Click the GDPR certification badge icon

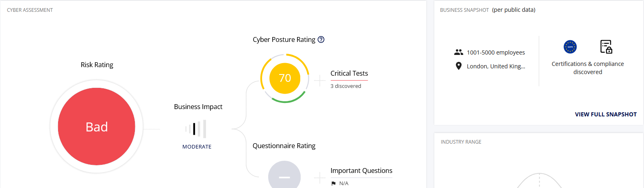[570, 47]
